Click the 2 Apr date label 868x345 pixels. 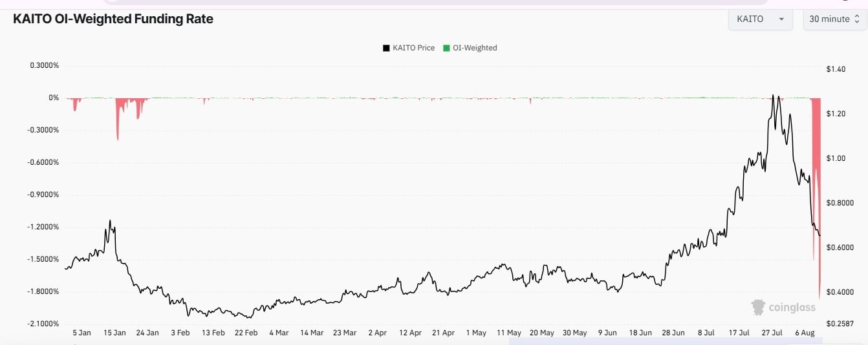(x=377, y=333)
